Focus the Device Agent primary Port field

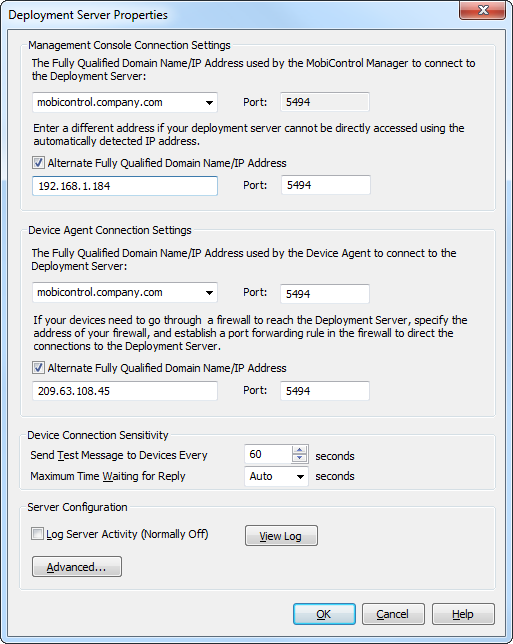[325, 294]
